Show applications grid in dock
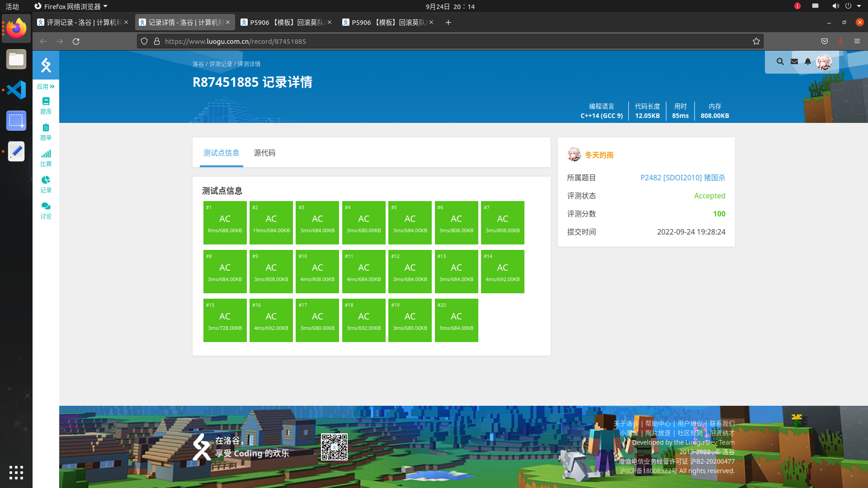This screenshot has height=488, width=868. click(16, 472)
